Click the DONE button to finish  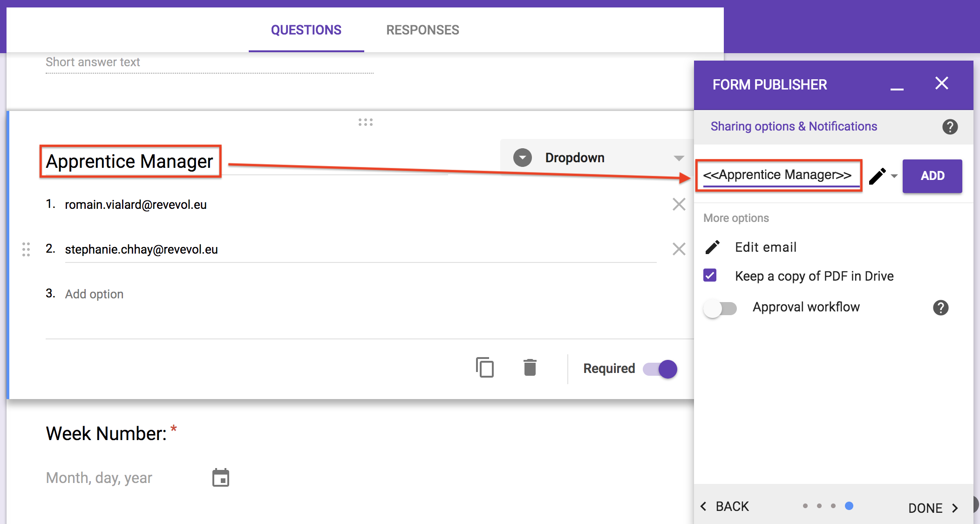(x=934, y=506)
